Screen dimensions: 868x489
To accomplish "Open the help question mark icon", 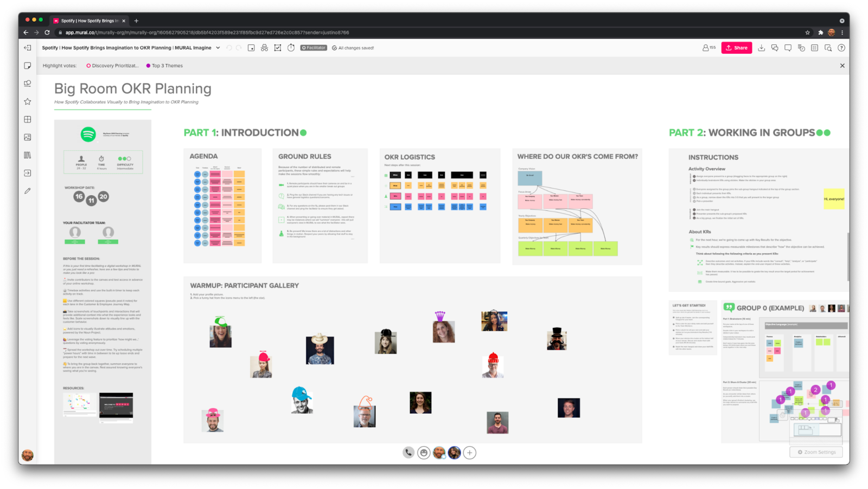I will click(841, 48).
